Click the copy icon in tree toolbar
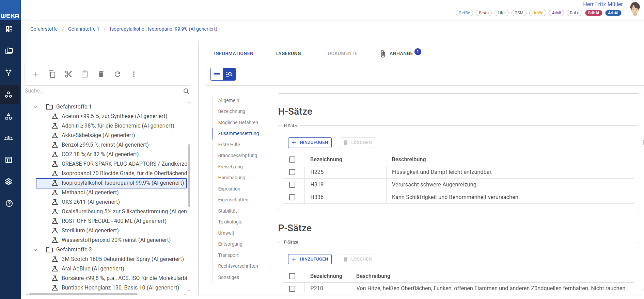The image size is (644, 299). pyautogui.click(x=52, y=74)
